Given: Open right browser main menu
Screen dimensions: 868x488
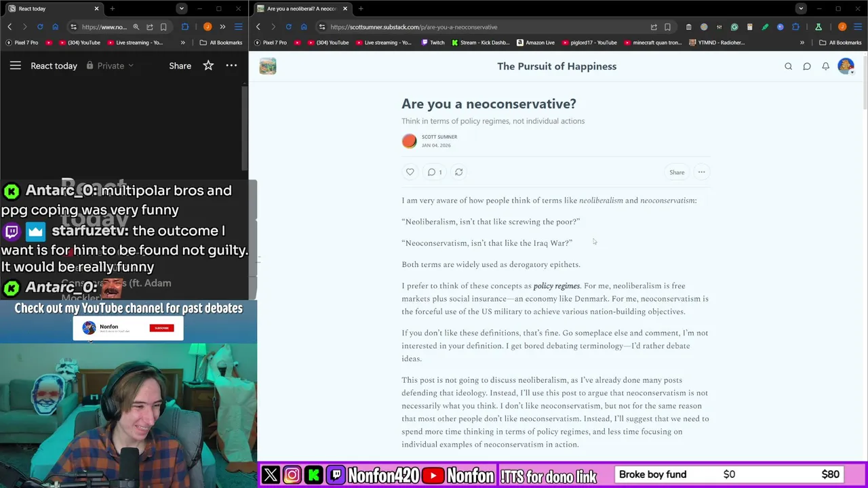Looking at the screenshot, I should (859, 27).
